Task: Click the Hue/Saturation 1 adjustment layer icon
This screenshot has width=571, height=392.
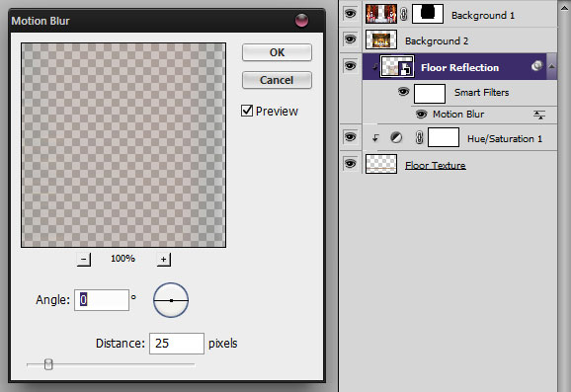Action: coord(396,137)
